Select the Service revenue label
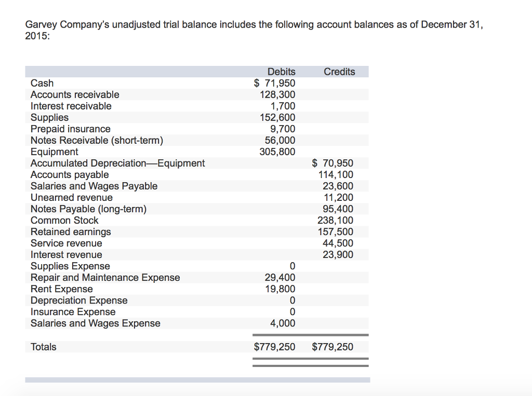The height and width of the screenshot is (396, 532). click(x=66, y=243)
